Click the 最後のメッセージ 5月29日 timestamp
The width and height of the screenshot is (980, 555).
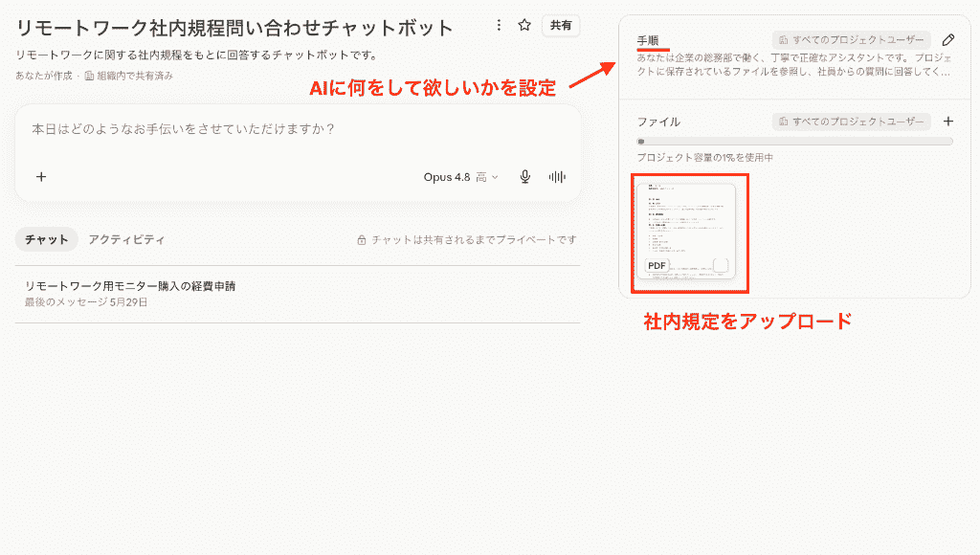(86, 302)
